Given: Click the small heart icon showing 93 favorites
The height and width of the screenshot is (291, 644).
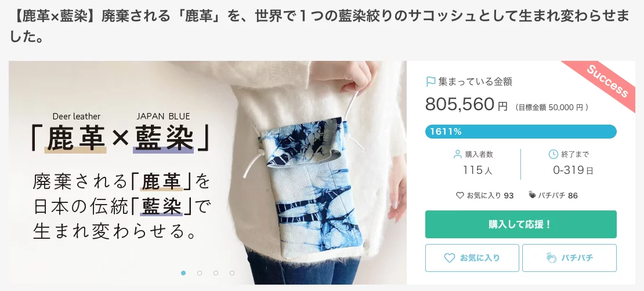Looking at the screenshot, I should point(460,195).
